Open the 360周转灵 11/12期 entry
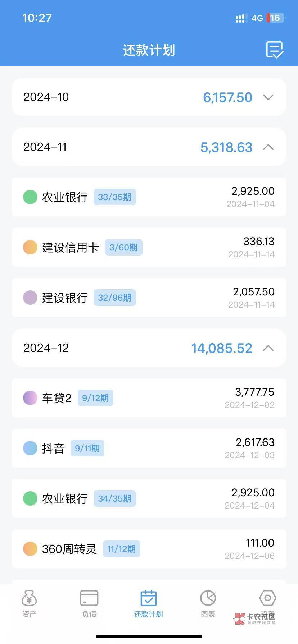Viewport: 298px width, 644px height. (x=149, y=549)
